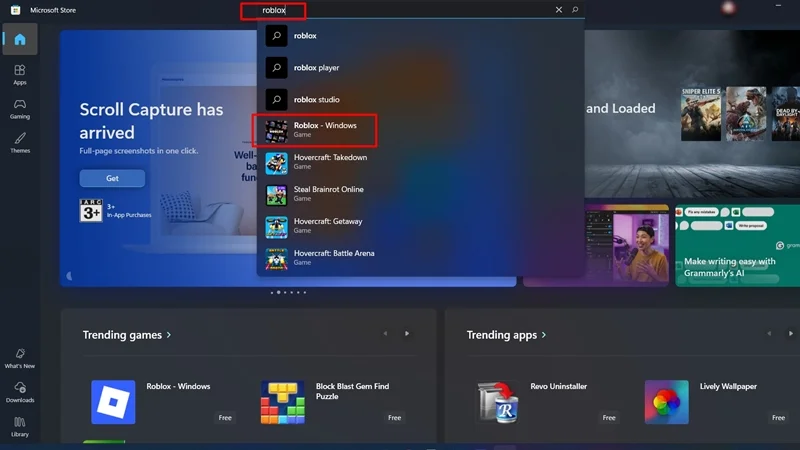The width and height of the screenshot is (800, 450).
Task: Click Steal Brainrot Online suggestion icon
Action: click(x=276, y=195)
